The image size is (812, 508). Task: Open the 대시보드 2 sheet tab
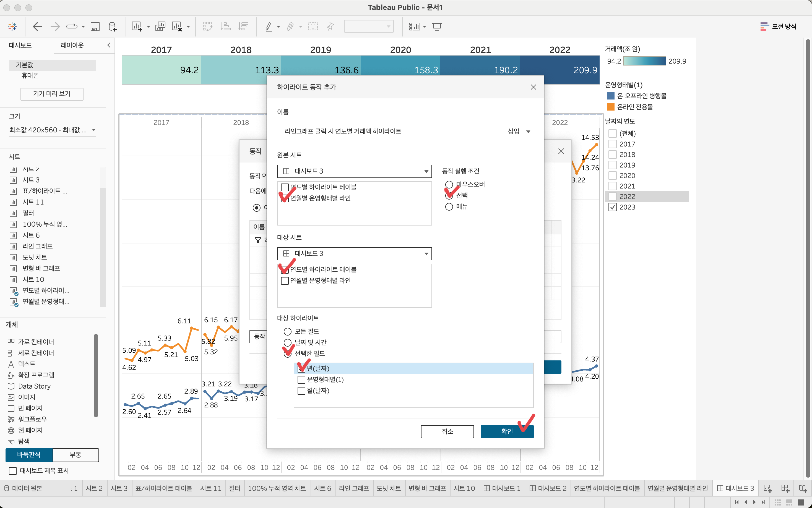click(548, 488)
